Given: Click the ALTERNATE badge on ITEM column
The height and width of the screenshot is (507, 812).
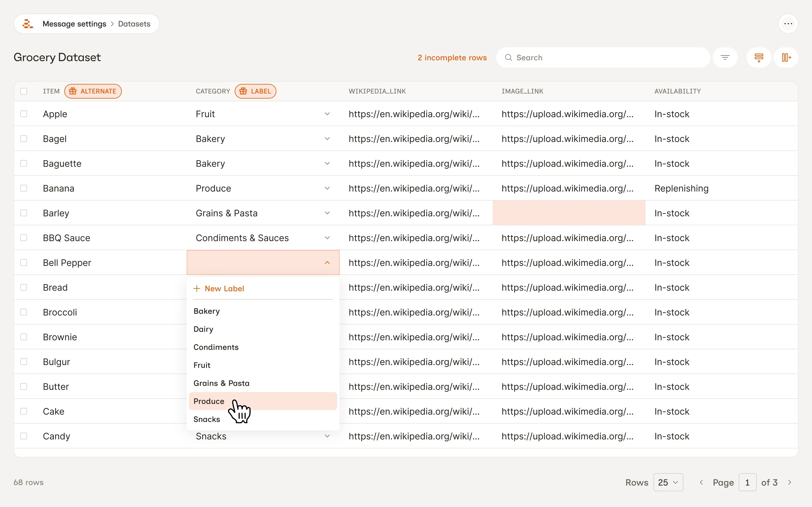Looking at the screenshot, I should (93, 91).
